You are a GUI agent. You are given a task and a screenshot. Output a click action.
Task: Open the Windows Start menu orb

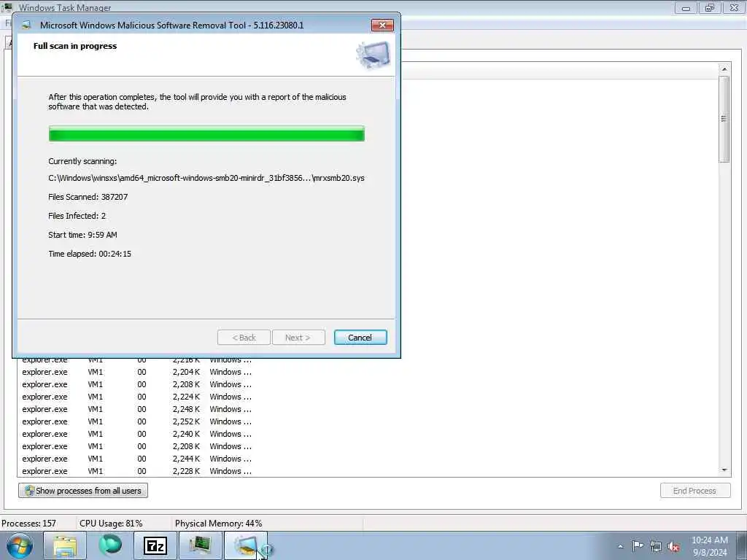pyautogui.click(x=20, y=545)
